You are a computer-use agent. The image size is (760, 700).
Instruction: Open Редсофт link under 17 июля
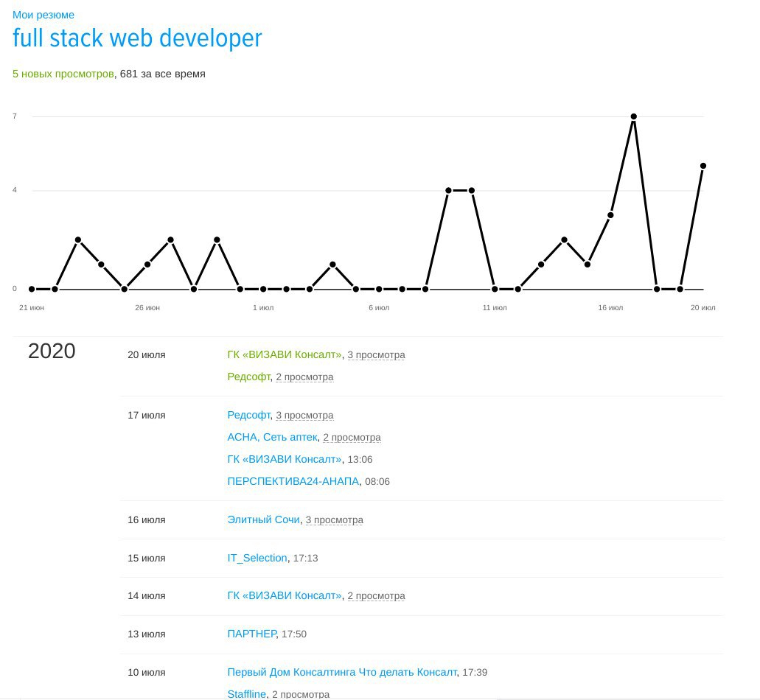[248, 415]
